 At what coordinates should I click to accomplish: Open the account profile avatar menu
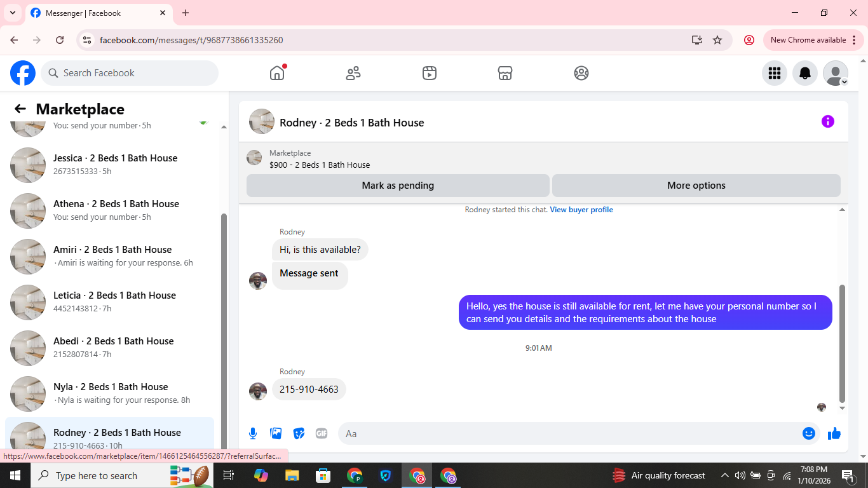tap(836, 73)
